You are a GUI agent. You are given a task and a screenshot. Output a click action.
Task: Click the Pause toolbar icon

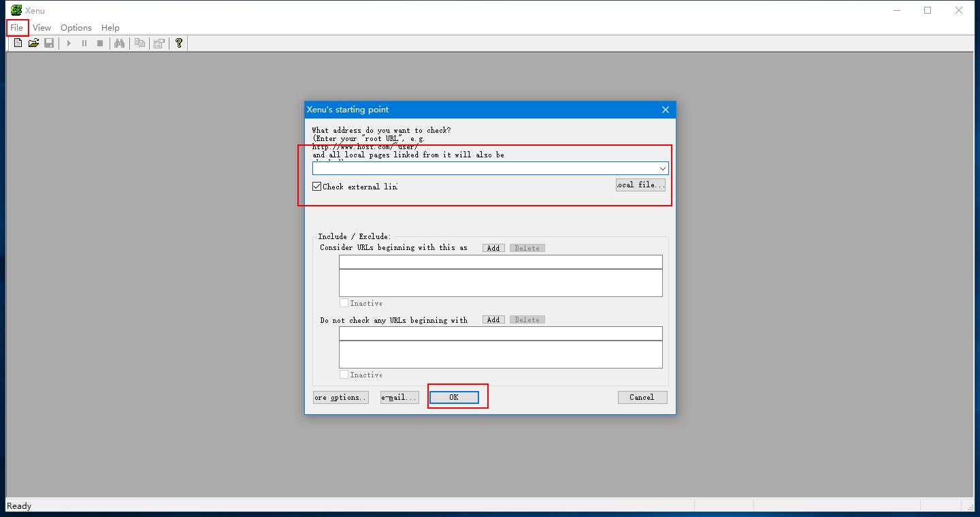click(x=84, y=43)
